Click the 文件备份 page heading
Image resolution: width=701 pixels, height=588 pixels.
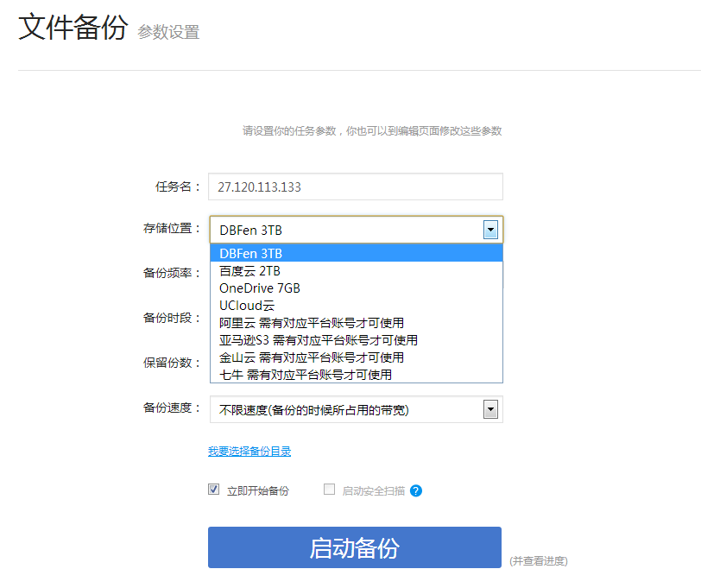click(x=73, y=28)
